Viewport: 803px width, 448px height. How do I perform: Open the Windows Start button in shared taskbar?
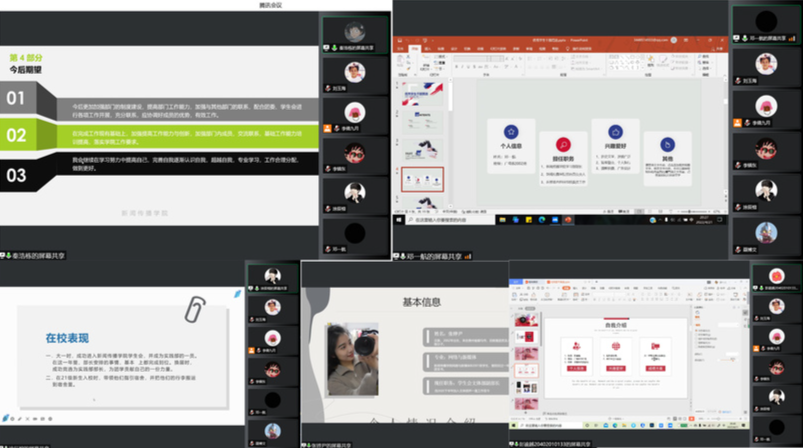tap(398, 218)
